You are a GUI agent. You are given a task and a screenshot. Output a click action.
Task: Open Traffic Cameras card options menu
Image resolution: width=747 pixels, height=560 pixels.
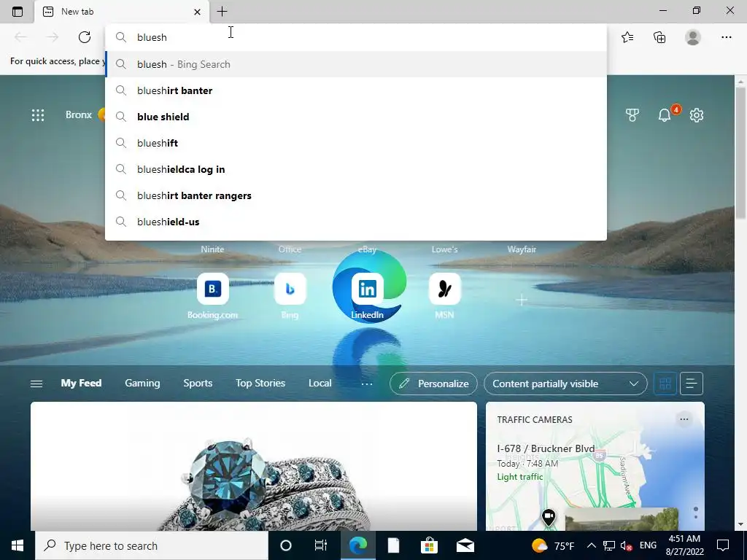click(684, 419)
